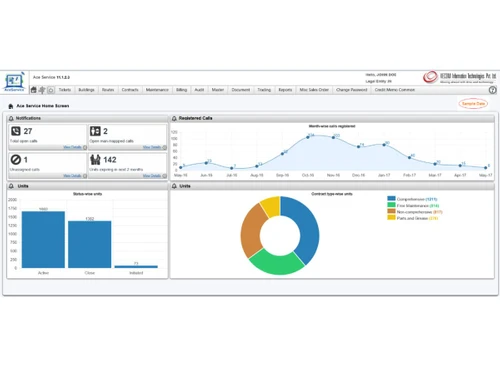Image resolution: width=500 pixels, height=375 pixels.
Task: Click the Notifications panel title
Action: point(28,118)
